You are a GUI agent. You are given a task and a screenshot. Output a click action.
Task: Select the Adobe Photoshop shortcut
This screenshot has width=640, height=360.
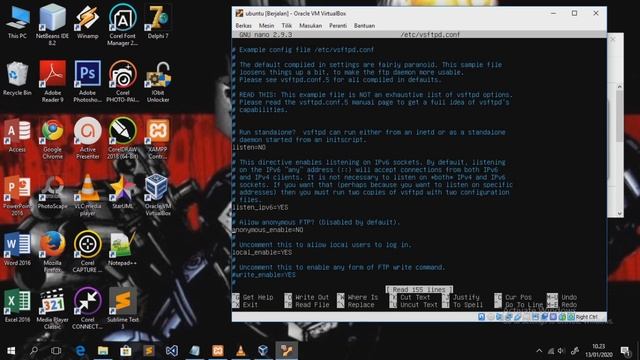point(87,81)
